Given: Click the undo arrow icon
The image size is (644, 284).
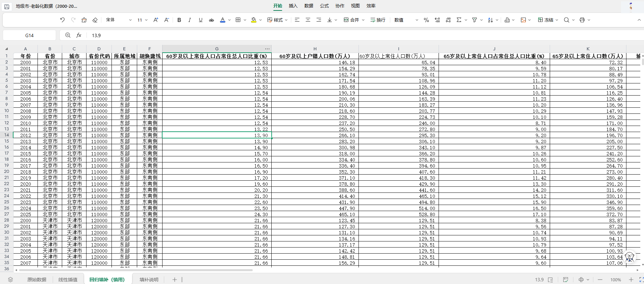Looking at the screenshot, I should tap(63, 20).
